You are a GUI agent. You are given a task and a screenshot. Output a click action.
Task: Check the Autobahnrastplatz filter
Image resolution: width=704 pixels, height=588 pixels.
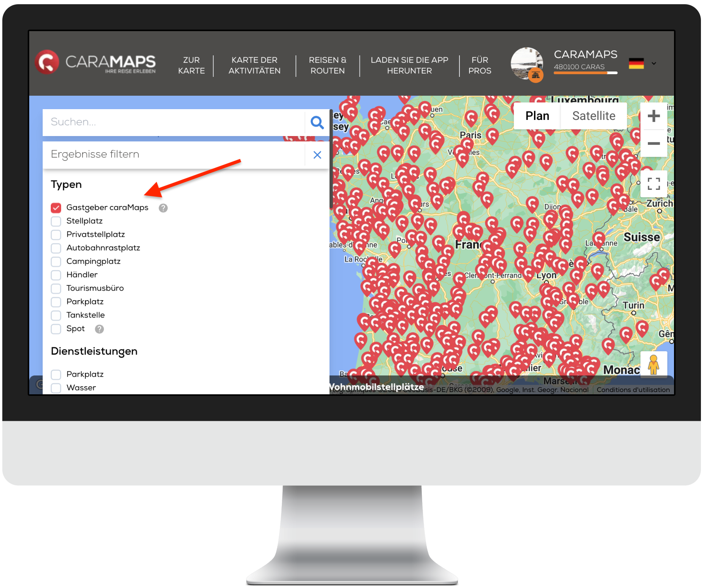tap(56, 248)
